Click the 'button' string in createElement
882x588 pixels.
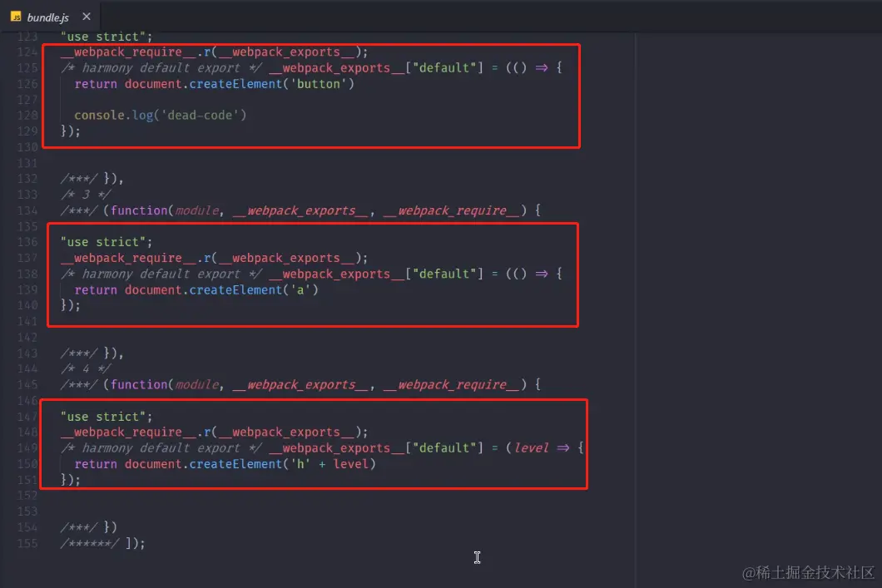(319, 84)
